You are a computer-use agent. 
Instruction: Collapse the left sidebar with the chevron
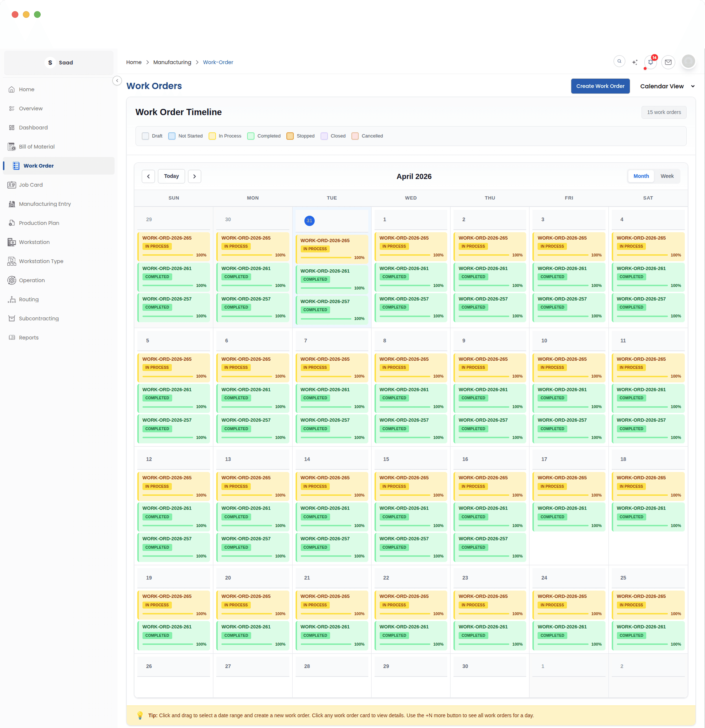click(x=117, y=81)
